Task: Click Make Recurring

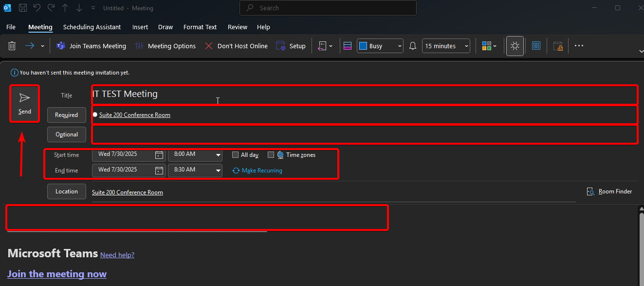Action: pos(258,171)
